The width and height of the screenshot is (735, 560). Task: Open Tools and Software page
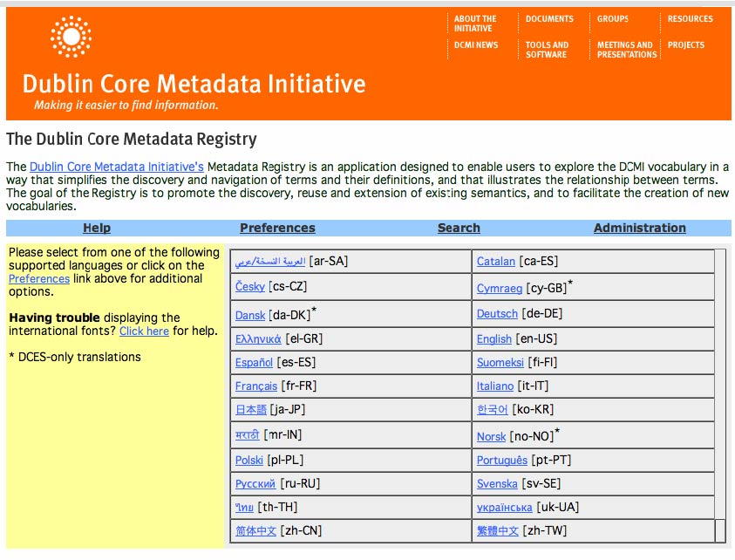tap(547, 50)
